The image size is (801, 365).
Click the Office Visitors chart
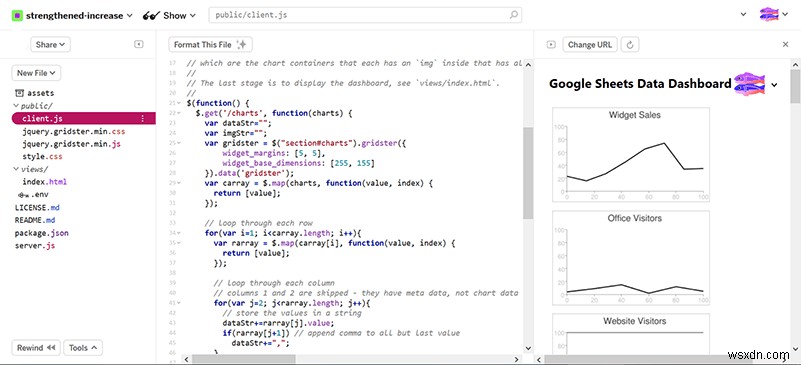point(630,258)
